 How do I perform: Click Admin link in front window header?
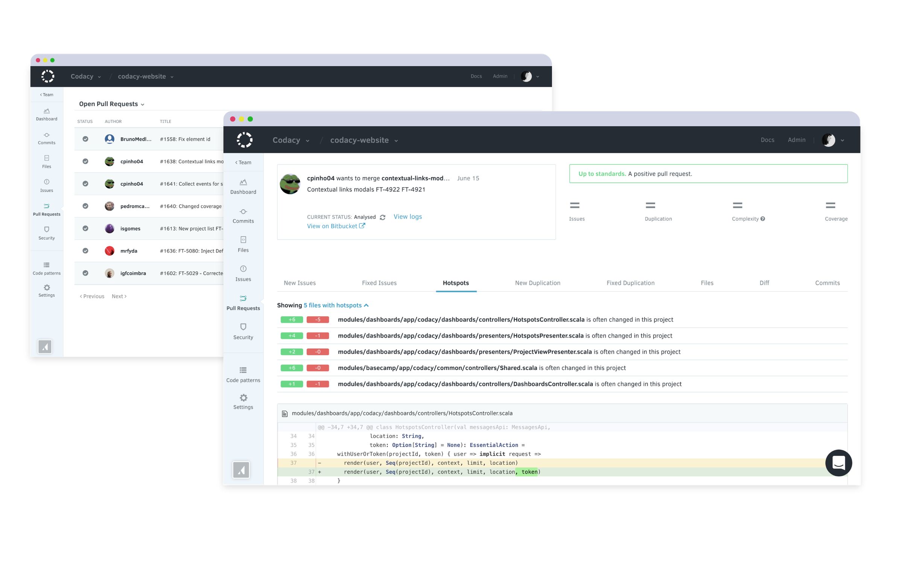pyautogui.click(x=797, y=140)
